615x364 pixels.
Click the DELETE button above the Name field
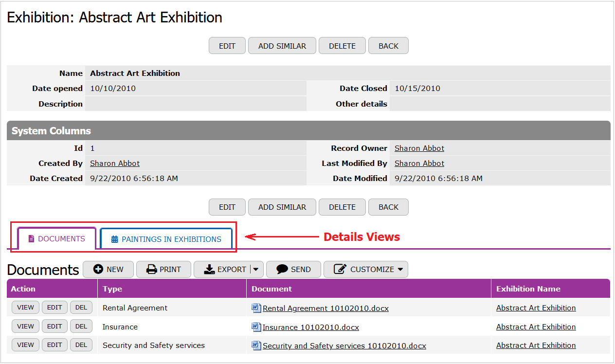pyautogui.click(x=342, y=46)
